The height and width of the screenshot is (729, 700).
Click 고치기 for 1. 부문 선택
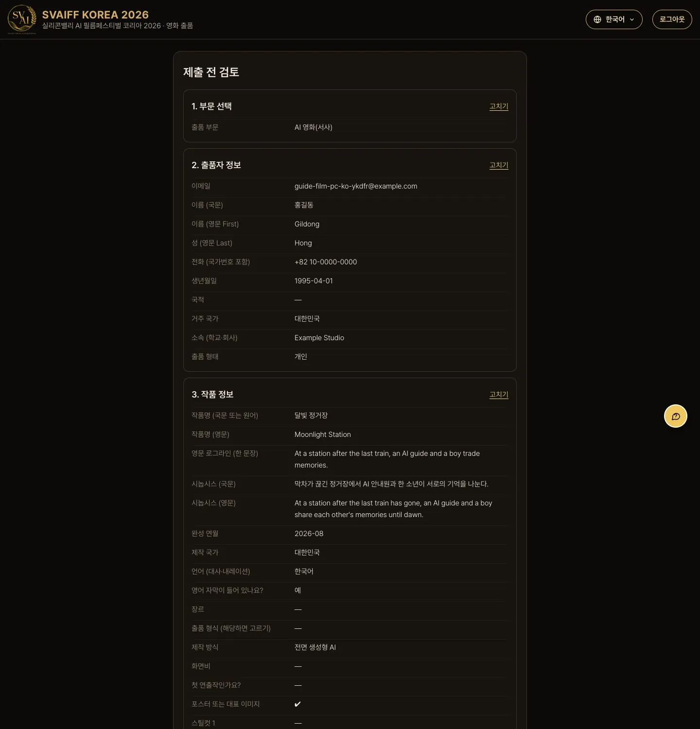point(499,106)
